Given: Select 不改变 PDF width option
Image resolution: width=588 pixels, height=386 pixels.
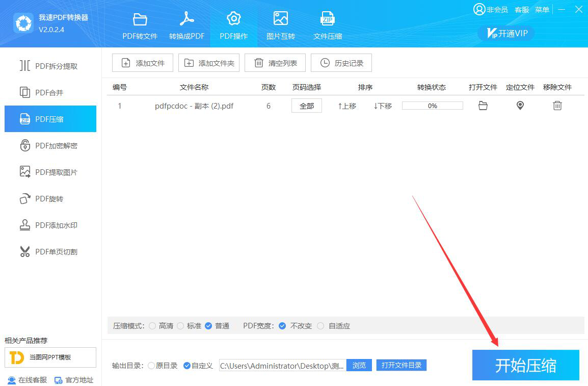Looking at the screenshot, I should click(x=282, y=326).
